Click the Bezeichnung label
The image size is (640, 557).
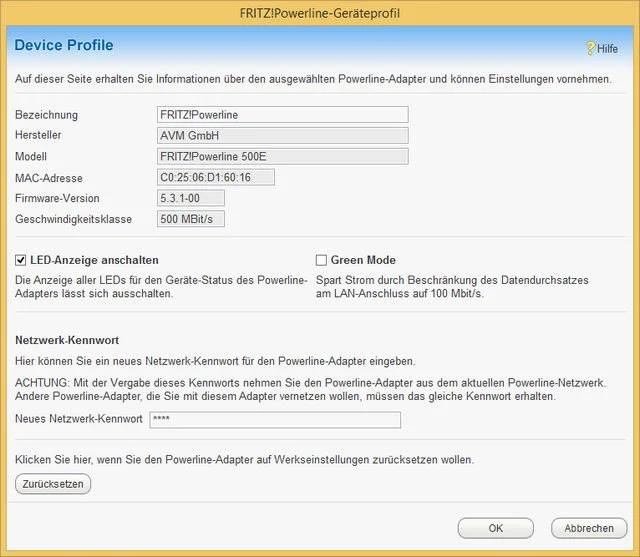pyautogui.click(x=46, y=115)
